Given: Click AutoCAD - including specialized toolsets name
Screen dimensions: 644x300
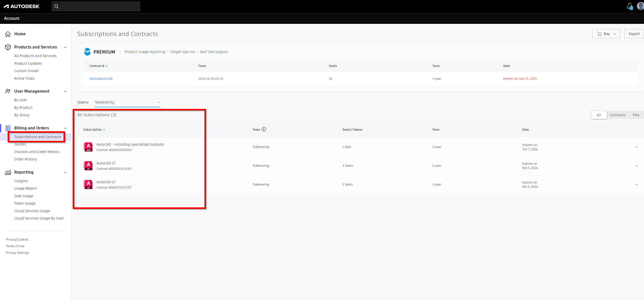Looking at the screenshot, I should [x=130, y=145].
